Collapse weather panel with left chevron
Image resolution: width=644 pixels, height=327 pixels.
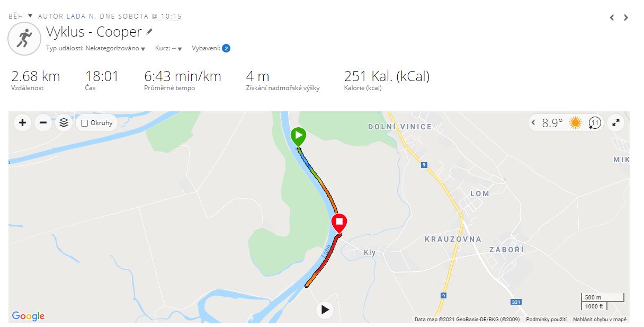[534, 123]
